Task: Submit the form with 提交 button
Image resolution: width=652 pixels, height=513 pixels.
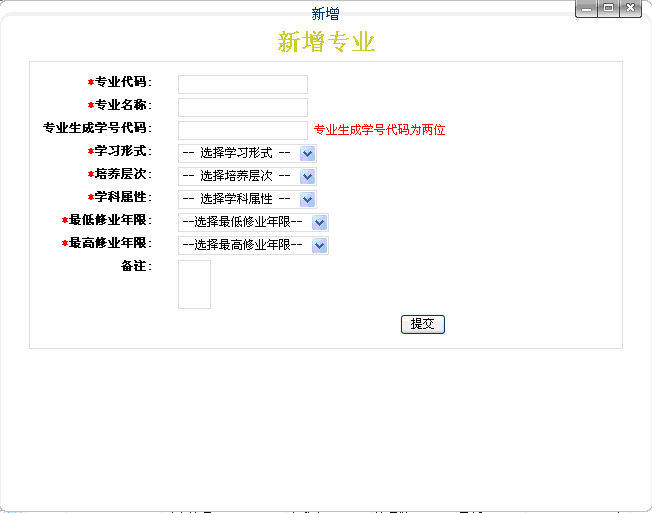Action: pyautogui.click(x=423, y=324)
